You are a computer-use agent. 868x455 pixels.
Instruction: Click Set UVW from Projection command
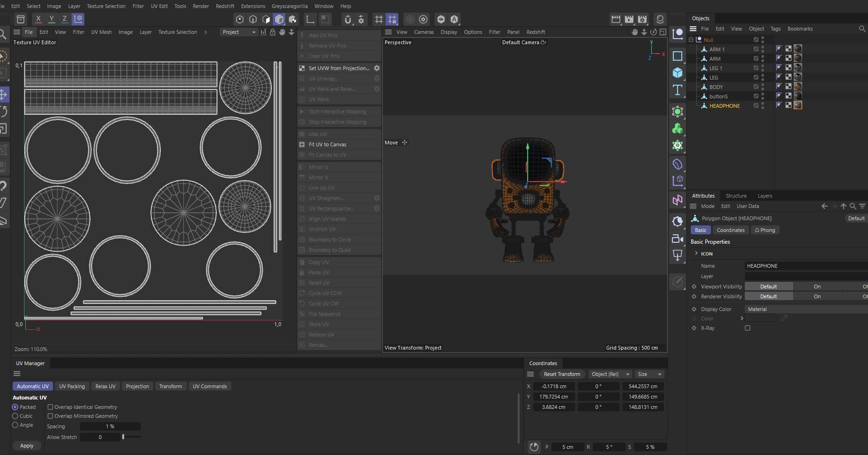point(335,68)
